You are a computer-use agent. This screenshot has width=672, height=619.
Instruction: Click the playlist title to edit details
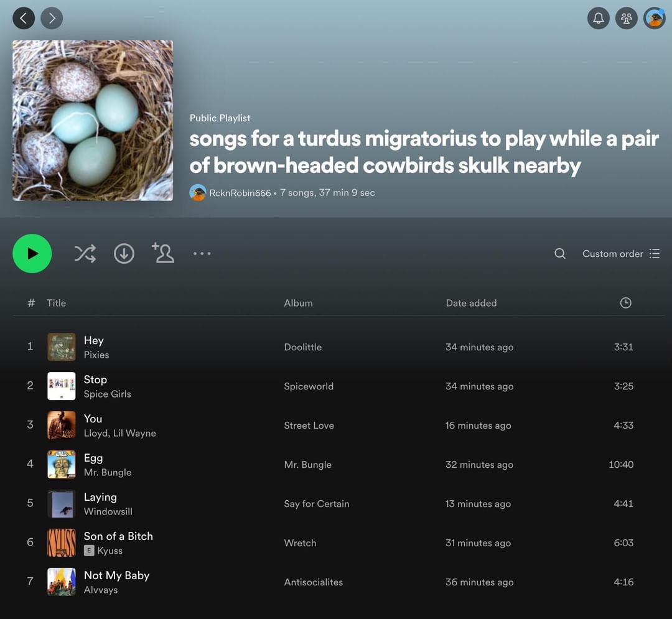click(424, 152)
